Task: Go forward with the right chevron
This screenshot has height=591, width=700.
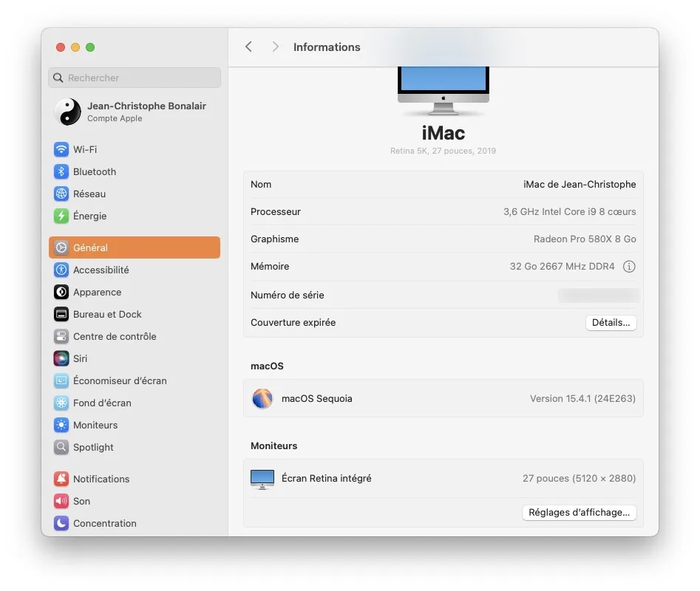Action: click(x=276, y=47)
